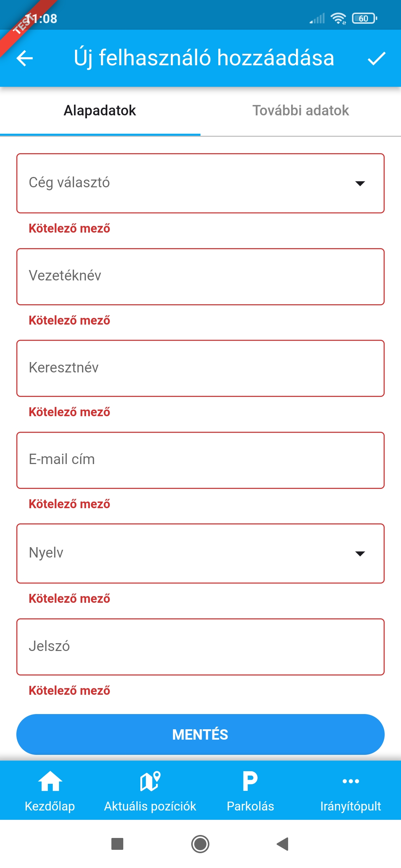The height and width of the screenshot is (868, 401).
Task: Select the Alapadatok tab
Action: (100, 111)
